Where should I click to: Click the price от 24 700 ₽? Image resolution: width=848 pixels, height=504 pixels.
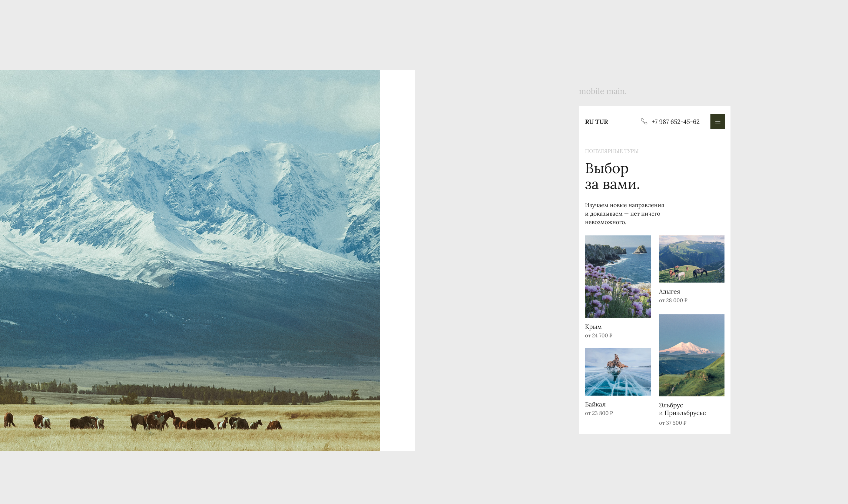[x=598, y=336]
